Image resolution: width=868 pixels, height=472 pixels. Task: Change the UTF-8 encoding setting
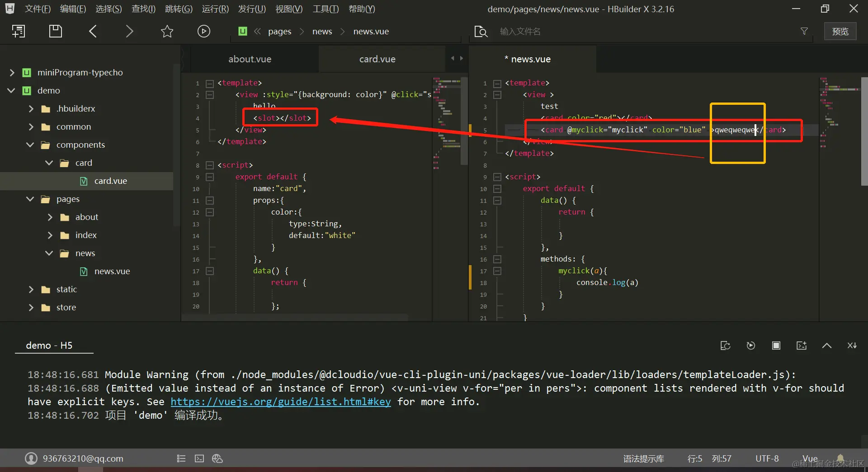click(x=767, y=458)
